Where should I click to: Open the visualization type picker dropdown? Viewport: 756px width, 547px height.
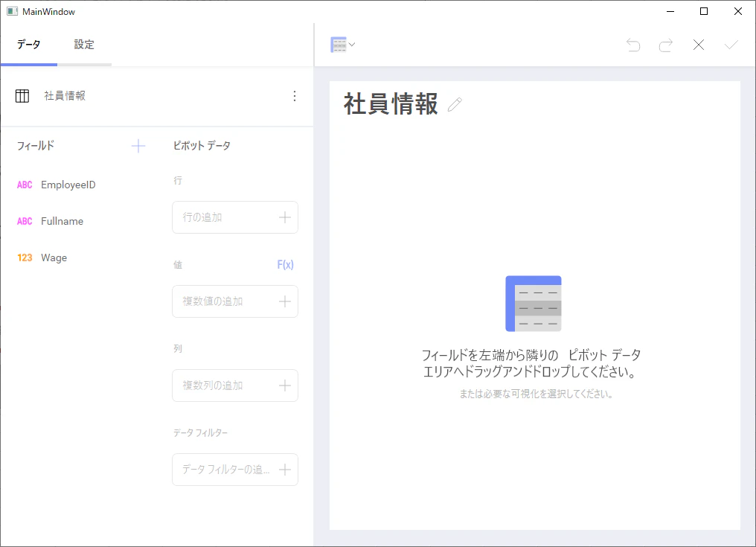pos(343,45)
